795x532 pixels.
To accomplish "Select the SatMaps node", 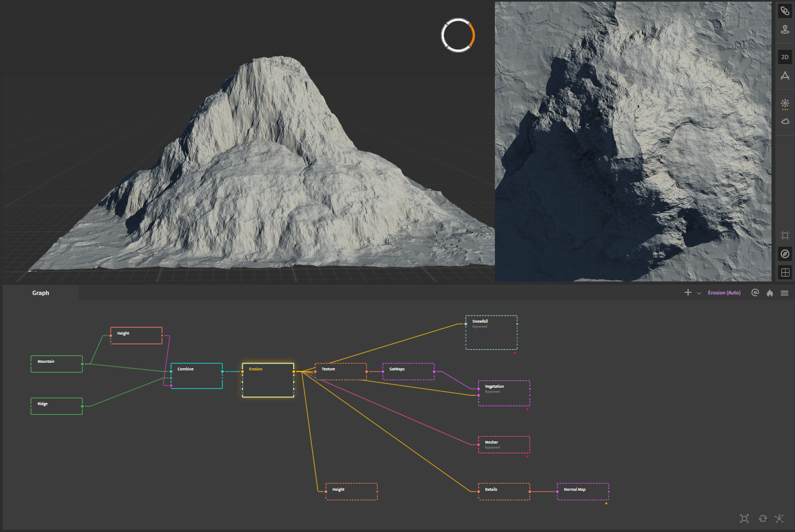I will (x=408, y=371).
